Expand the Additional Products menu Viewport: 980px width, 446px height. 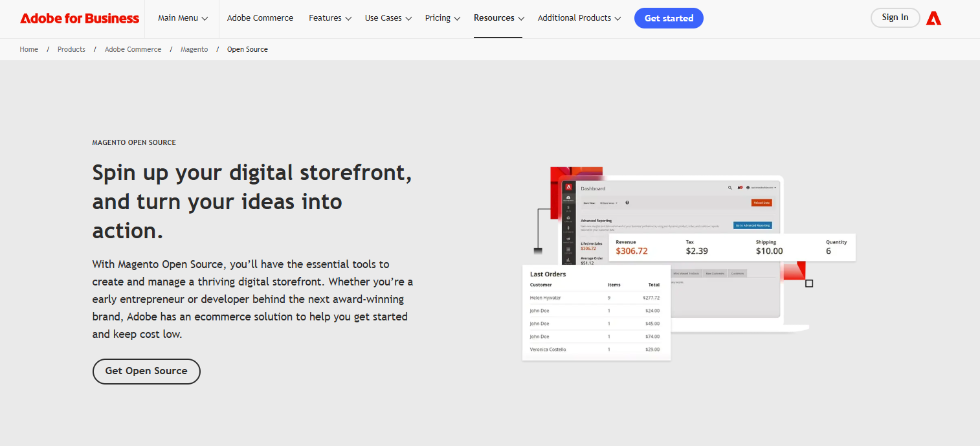pyautogui.click(x=579, y=18)
